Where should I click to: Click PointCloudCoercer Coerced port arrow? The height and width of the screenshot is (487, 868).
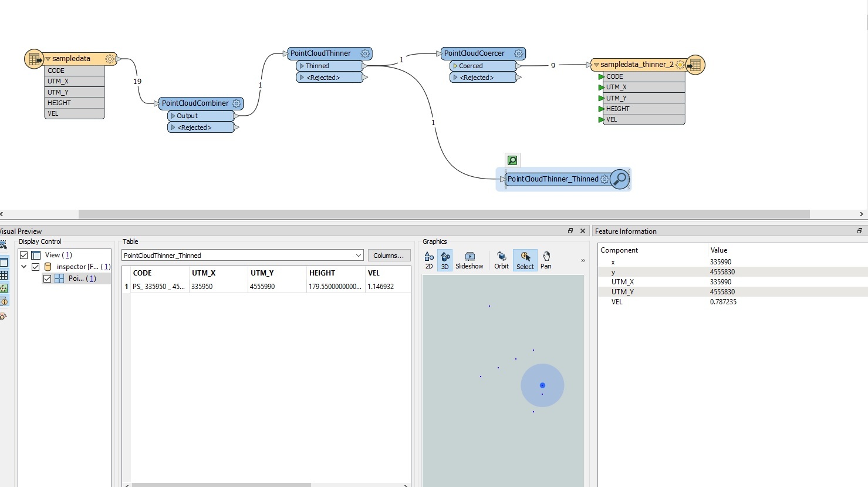[455, 66]
